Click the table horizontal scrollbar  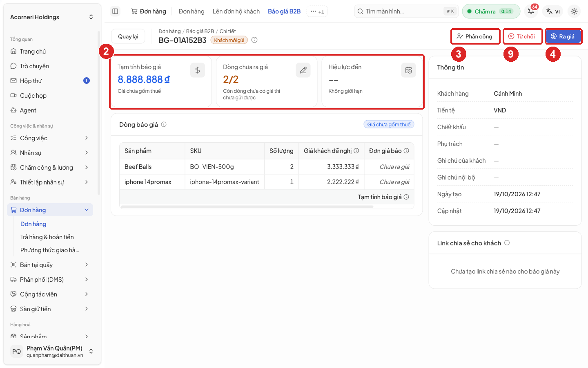[x=247, y=207]
